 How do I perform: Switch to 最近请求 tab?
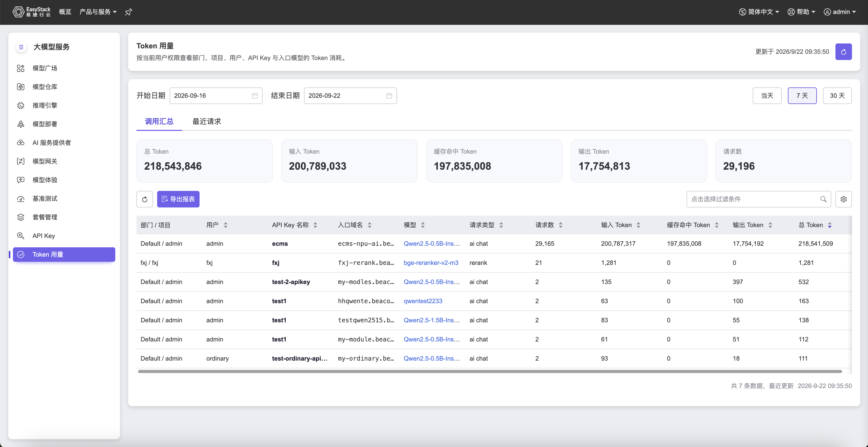[x=207, y=121]
